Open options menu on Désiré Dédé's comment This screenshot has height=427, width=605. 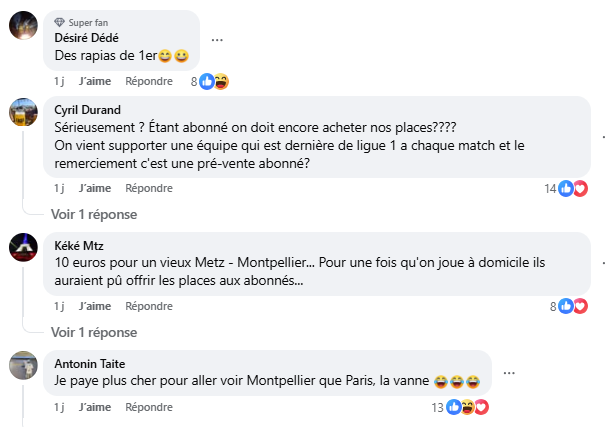tap(217, 39)
